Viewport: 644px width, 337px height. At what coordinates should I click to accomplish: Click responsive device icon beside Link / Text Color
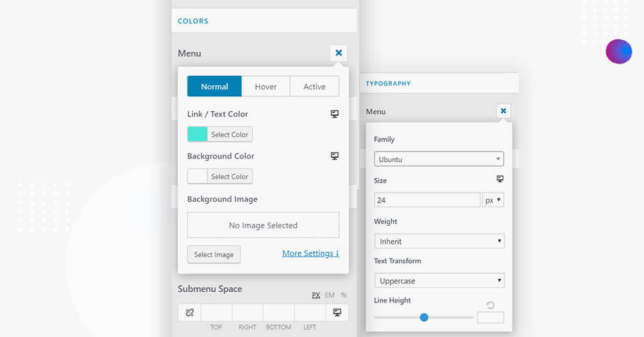click(x=335, y=114)
